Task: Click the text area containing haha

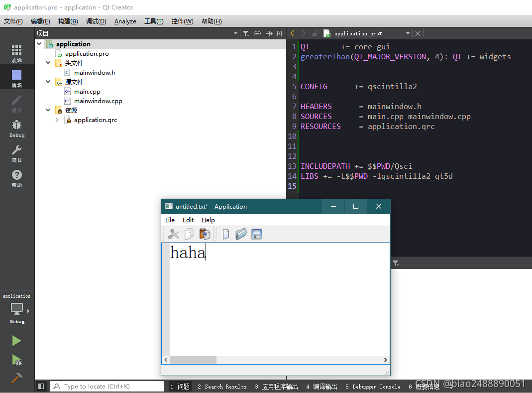Action: coord(279,299)
